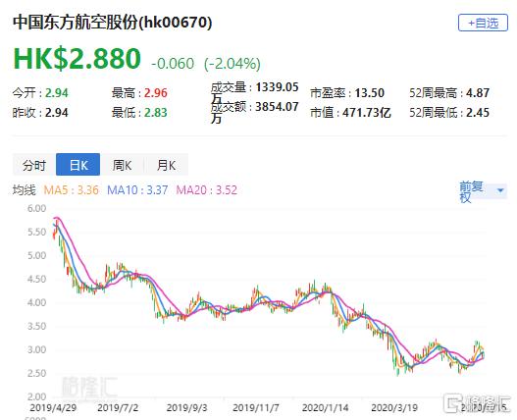Click the 均线 moving average label
Image resolution: width=517 pixels, height=420 pixels.
click(x=25, y=190)
